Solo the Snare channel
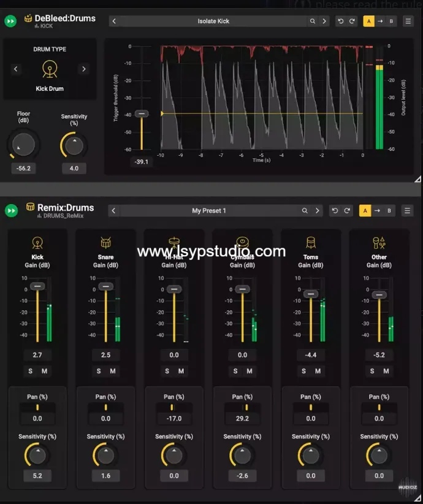The image size is (423, 504). [99, 371]
